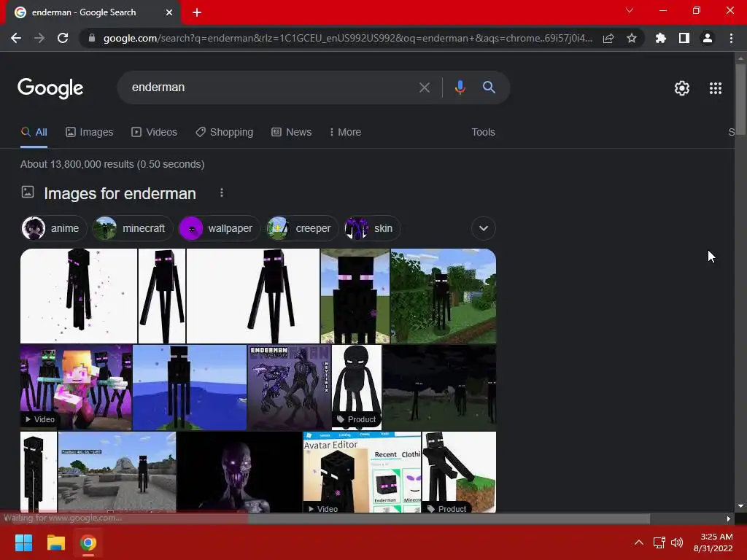Select the All results tab
The width and height of the screenshot is (747, 560).
click(34, 133)
